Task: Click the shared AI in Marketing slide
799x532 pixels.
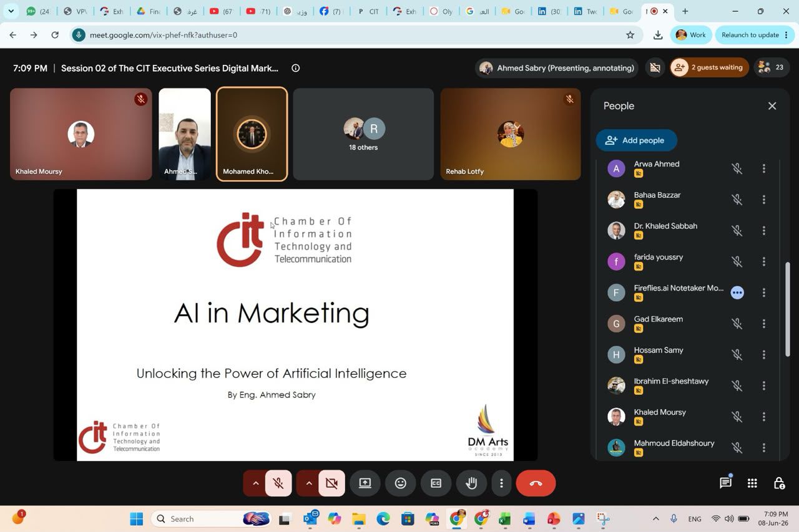Action: (295, 325)
